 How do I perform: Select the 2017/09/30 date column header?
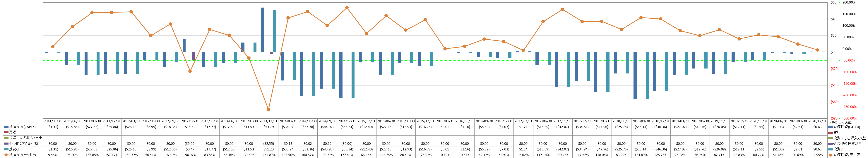562,121
